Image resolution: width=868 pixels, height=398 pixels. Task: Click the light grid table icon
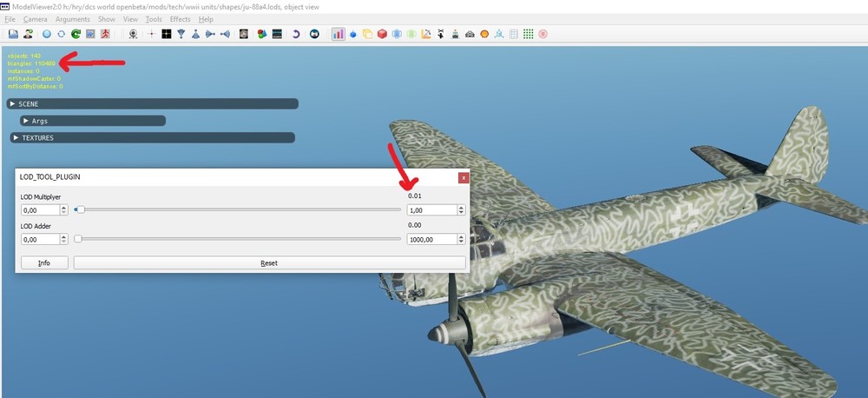coord(514,34)
